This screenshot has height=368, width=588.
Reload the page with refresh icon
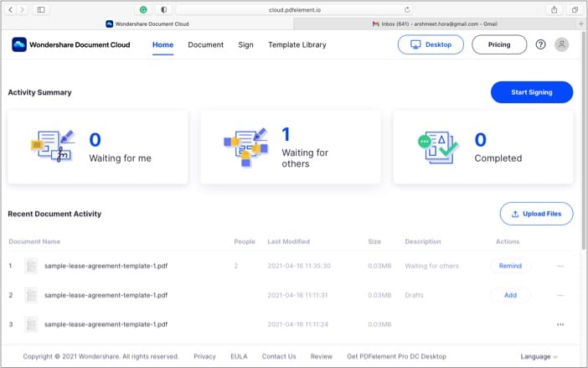point(407,10)
